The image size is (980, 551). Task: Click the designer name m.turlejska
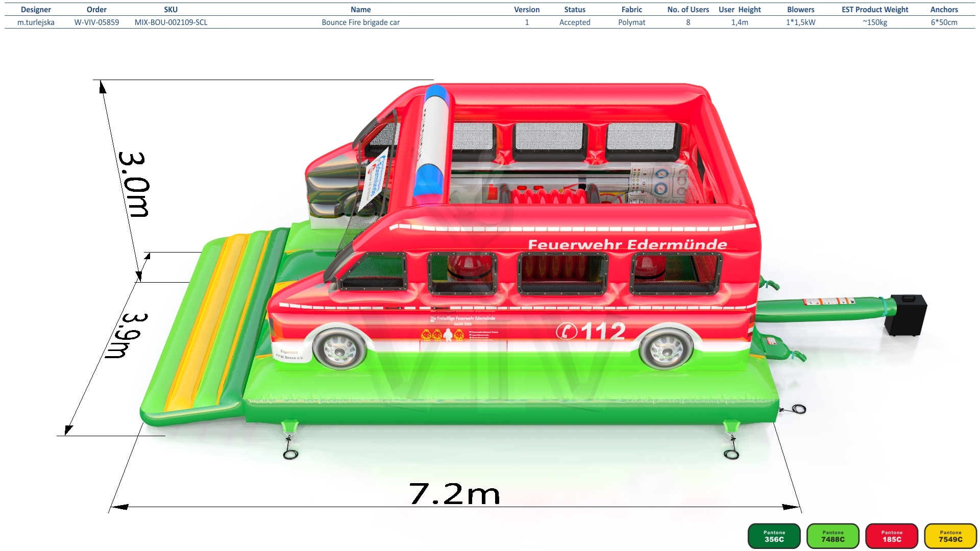tap(36, 22)
